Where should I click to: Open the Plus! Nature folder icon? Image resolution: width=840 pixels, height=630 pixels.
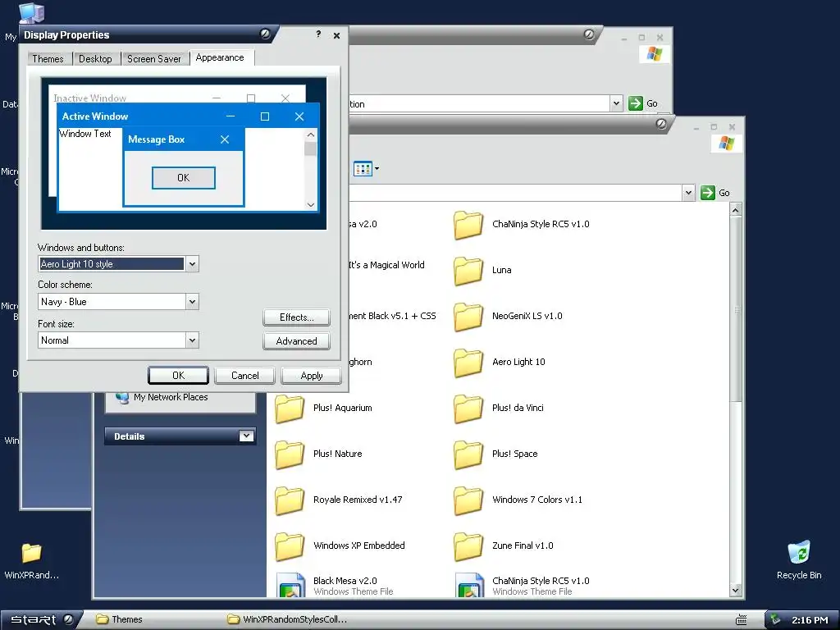(x=290, y=454)
